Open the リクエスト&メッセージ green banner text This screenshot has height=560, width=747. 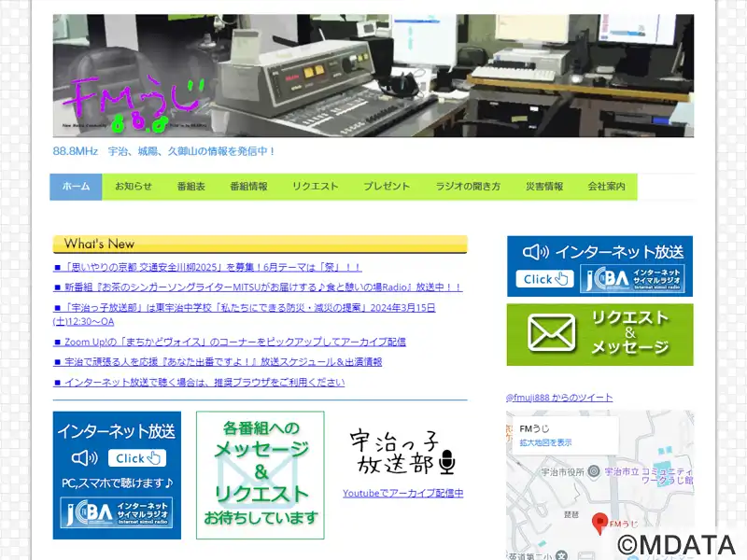629,333
